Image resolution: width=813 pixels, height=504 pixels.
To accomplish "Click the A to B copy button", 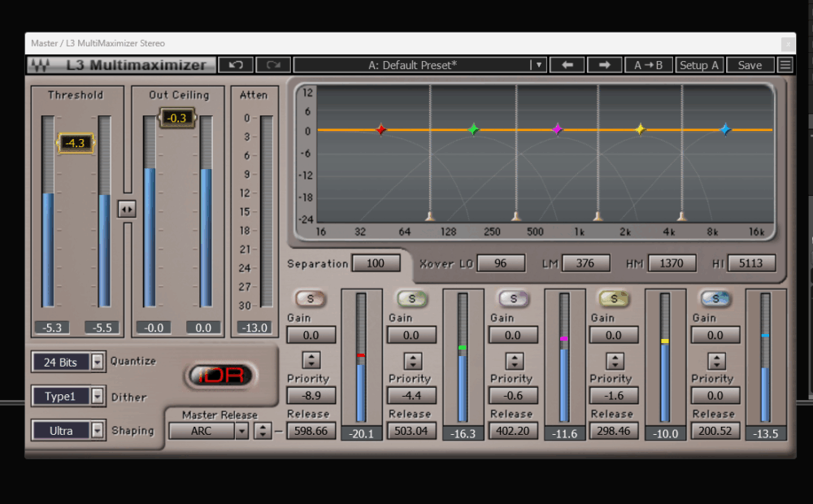I will 648,65.
